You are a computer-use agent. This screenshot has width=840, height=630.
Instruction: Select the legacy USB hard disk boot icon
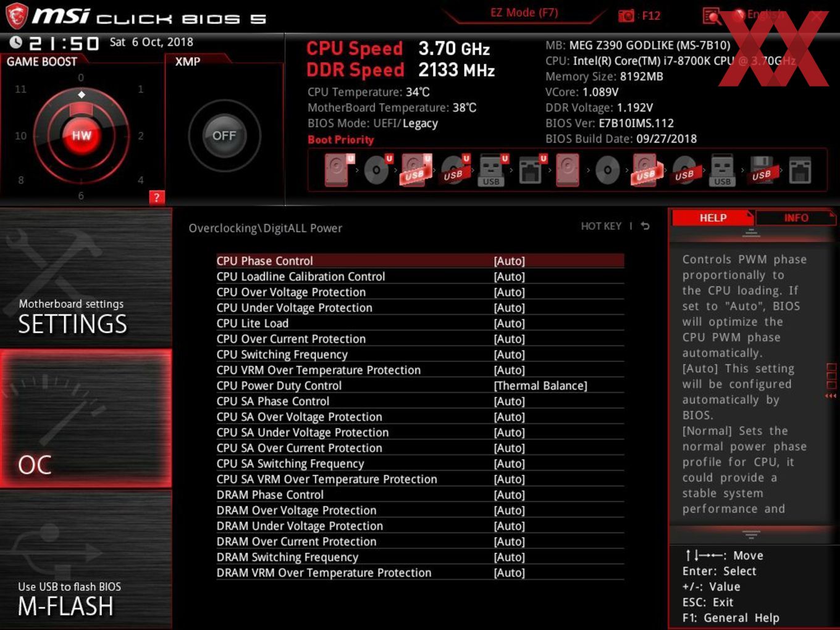646,170
